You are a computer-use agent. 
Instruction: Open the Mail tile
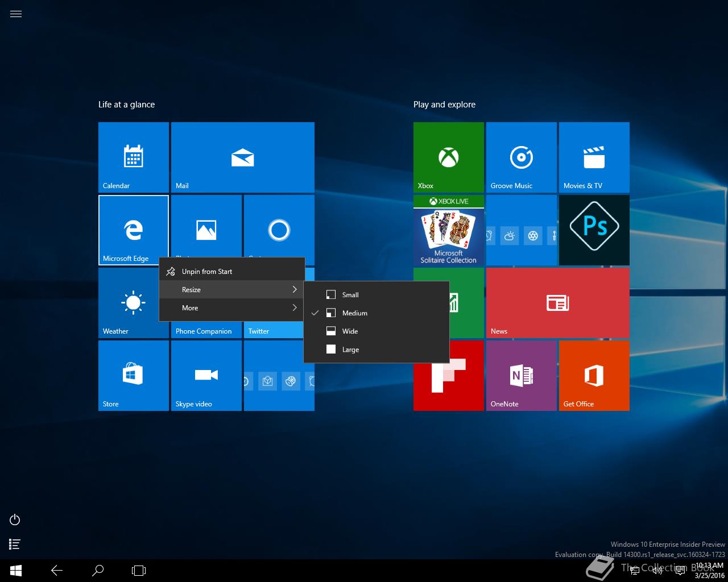point(243,157)
